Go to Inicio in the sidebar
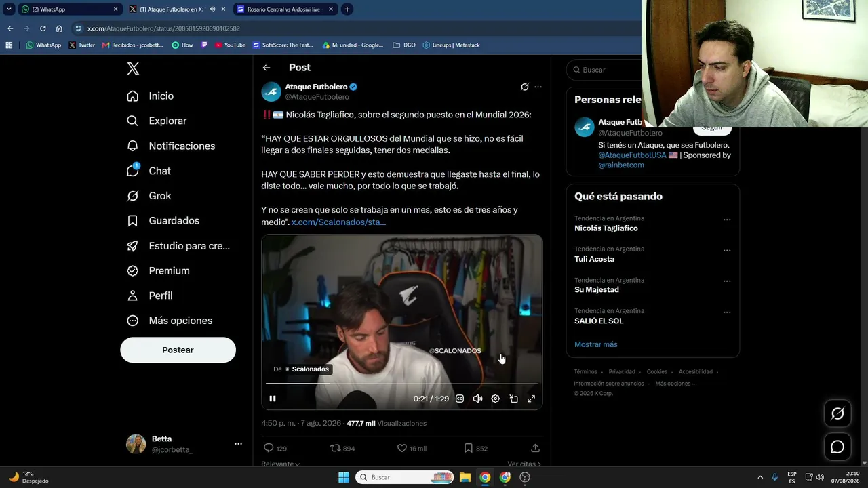Viewport: 868px width, 488px height. point(151,96)
